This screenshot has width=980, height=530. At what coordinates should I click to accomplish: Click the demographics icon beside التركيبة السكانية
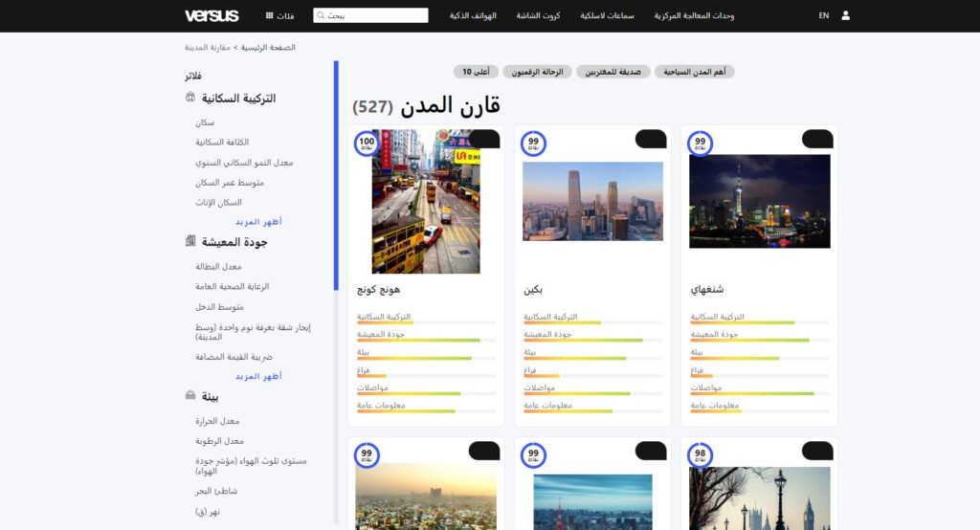point(190,98)
